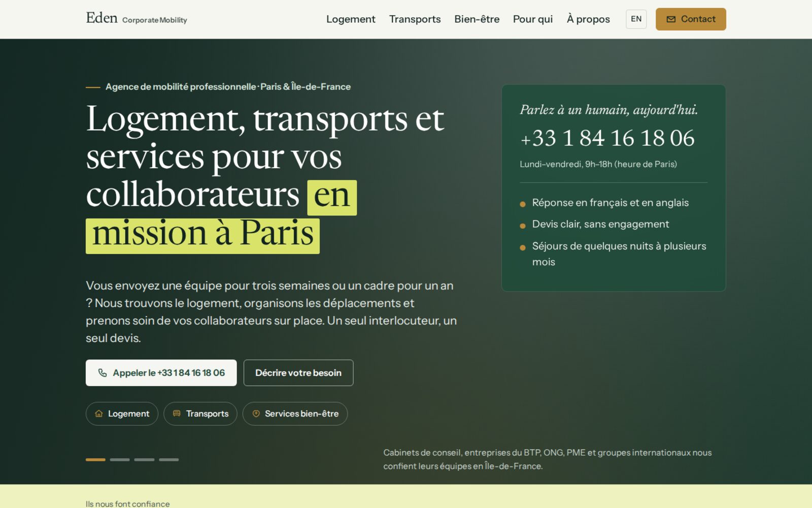
Task: Switch language with the EN toggle
Action: point(636,19)
